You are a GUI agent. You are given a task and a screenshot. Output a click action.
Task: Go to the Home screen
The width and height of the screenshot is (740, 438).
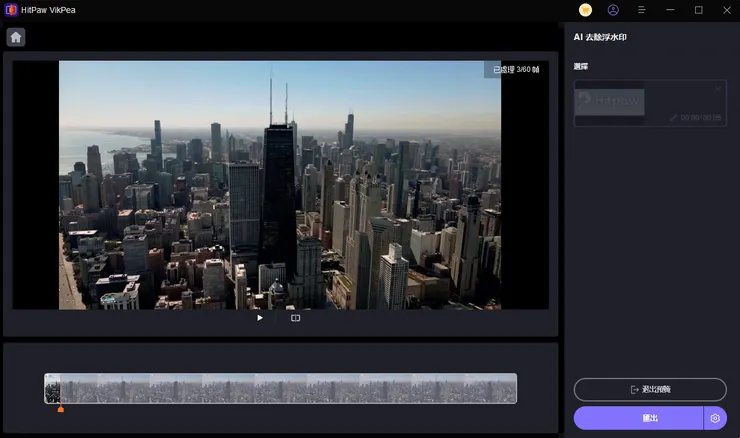[x=16, y=37]
